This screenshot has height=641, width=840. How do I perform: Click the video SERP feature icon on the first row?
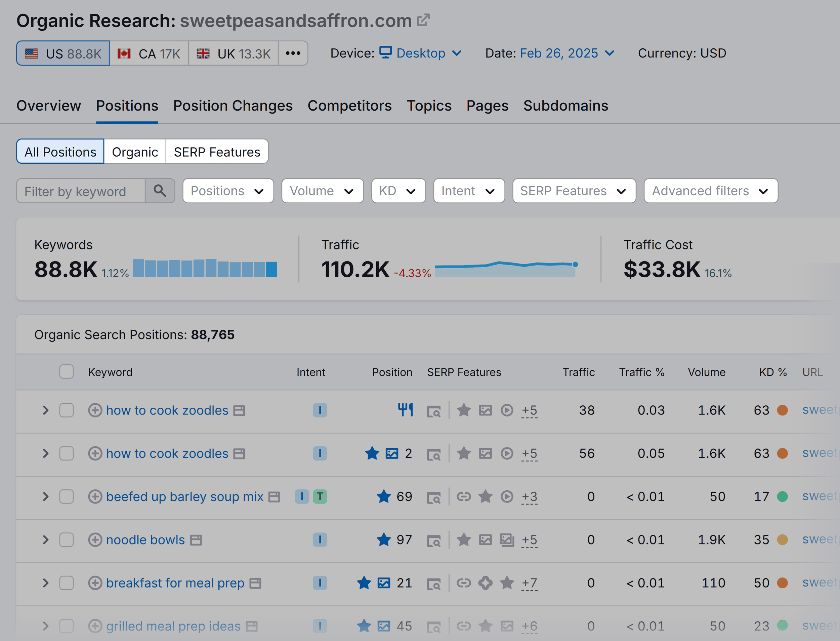tap(507, 410)
